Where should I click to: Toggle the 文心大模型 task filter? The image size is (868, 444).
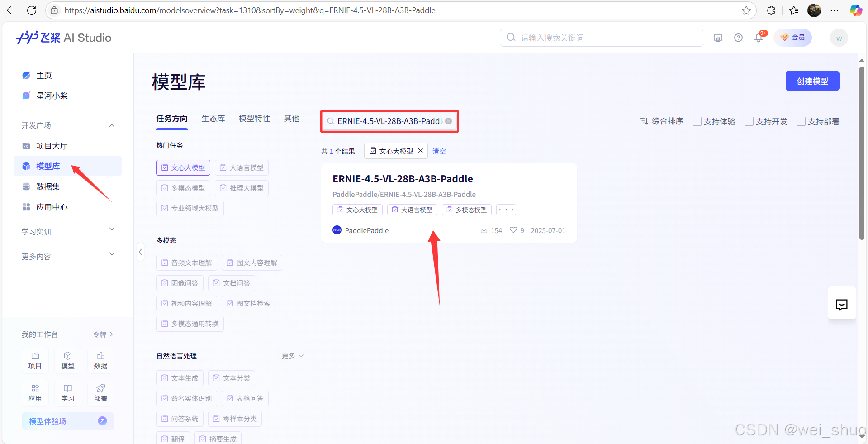[183, 167]
